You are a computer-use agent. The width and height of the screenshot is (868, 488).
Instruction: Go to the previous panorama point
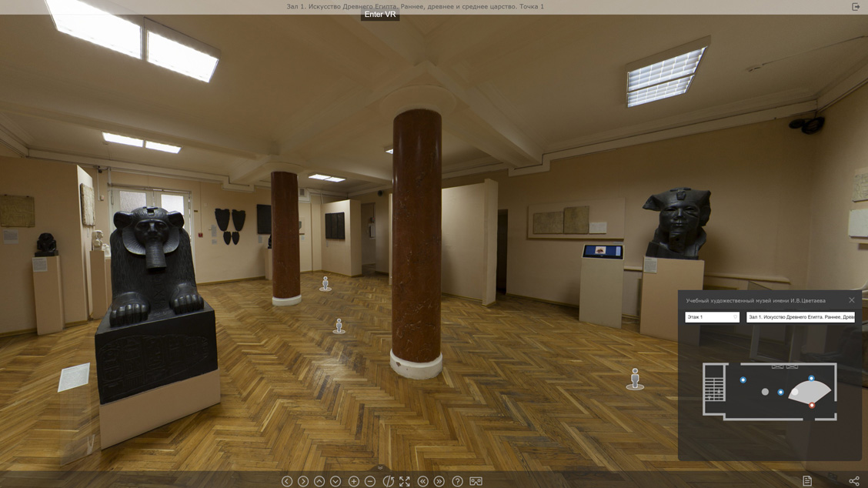[423, 481]
